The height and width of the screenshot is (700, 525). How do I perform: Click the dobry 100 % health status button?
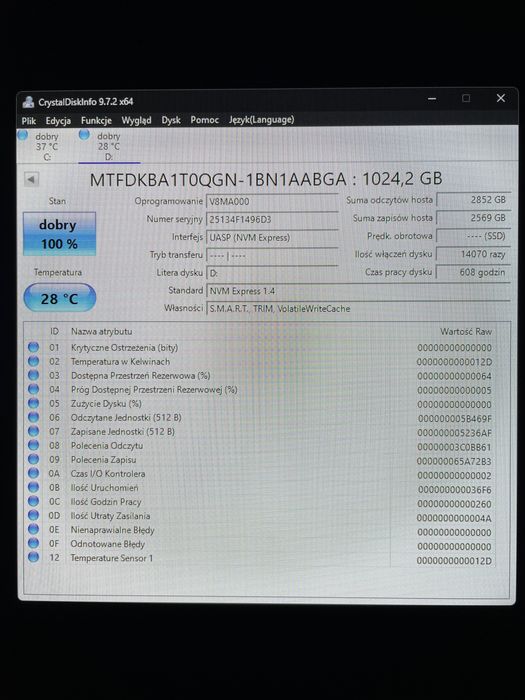[59, 234]
